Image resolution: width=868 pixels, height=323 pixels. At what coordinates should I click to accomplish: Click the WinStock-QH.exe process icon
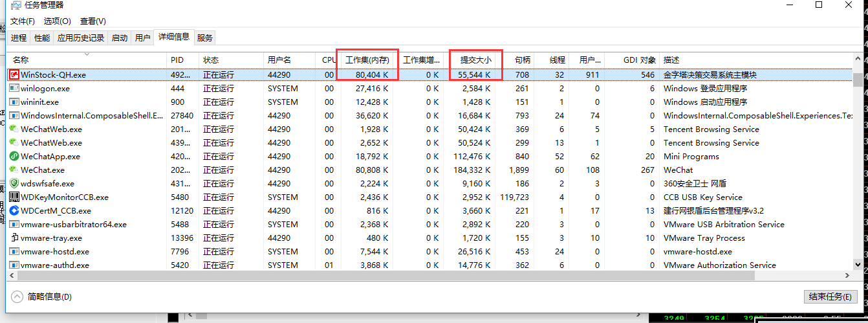click(14, 74)
